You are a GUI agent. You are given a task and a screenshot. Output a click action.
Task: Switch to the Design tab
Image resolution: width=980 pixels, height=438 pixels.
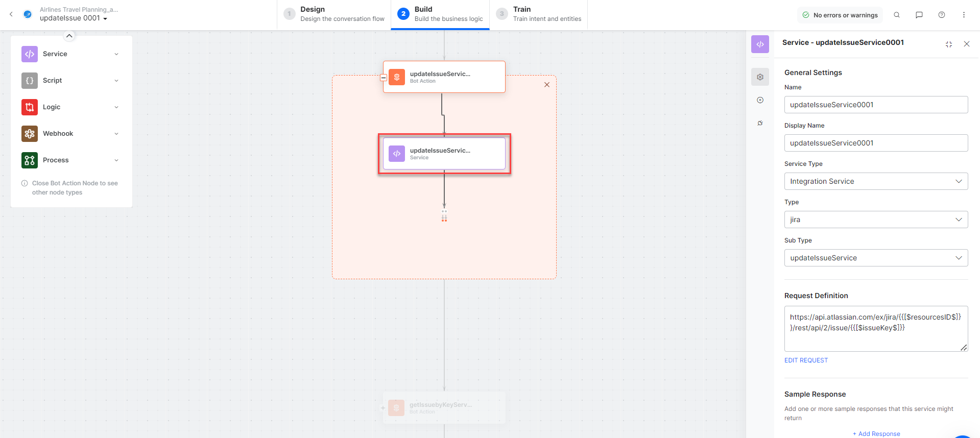point(336,14)
